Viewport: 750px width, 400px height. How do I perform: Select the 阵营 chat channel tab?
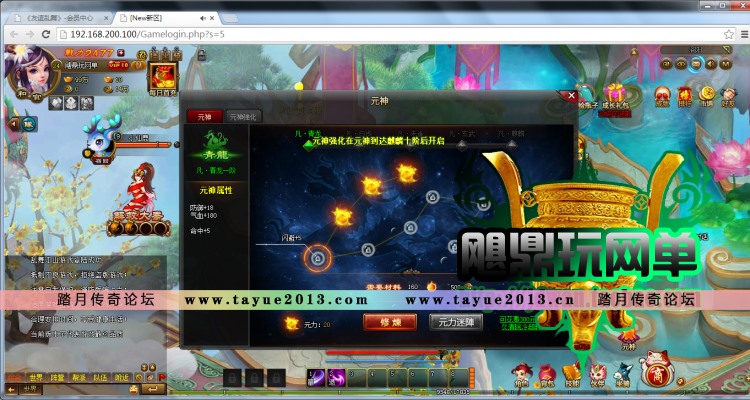58,378
